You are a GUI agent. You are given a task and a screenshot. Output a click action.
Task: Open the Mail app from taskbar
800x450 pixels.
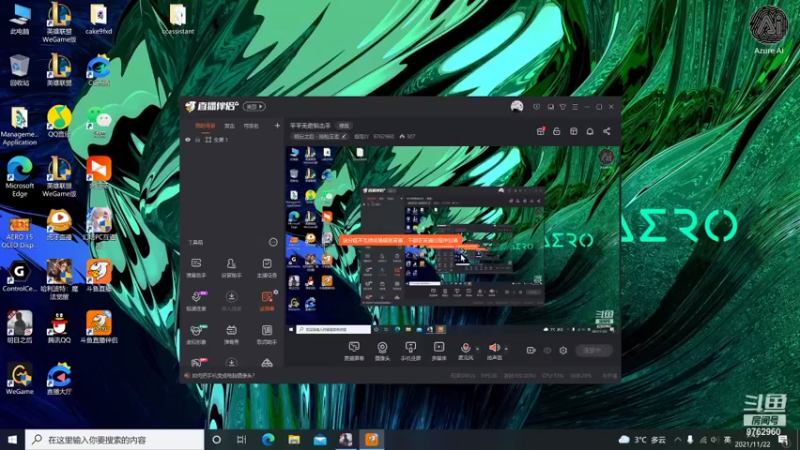point(320,439)
